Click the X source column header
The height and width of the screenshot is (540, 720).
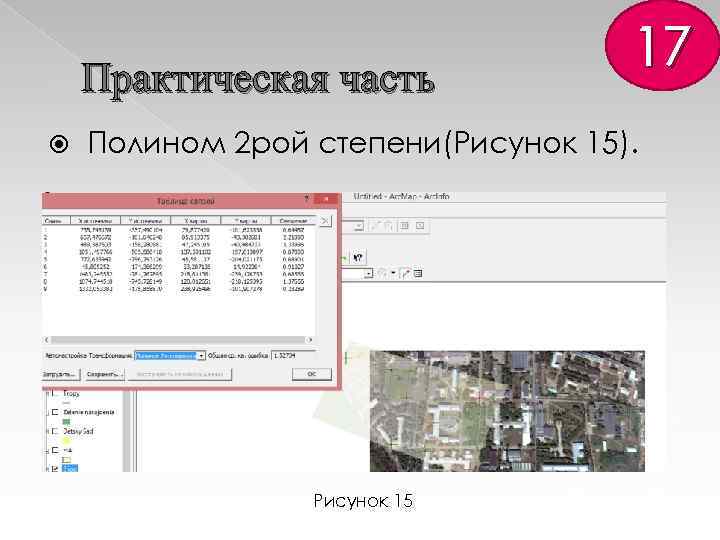(x=95, y=221)
